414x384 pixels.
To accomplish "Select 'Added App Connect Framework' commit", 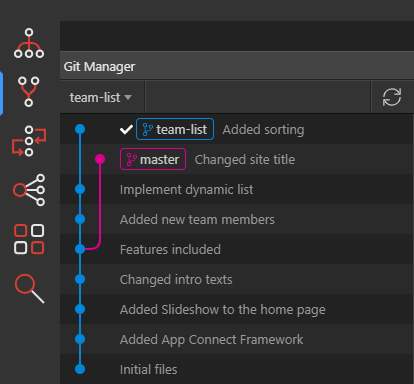I will point(211,339).
